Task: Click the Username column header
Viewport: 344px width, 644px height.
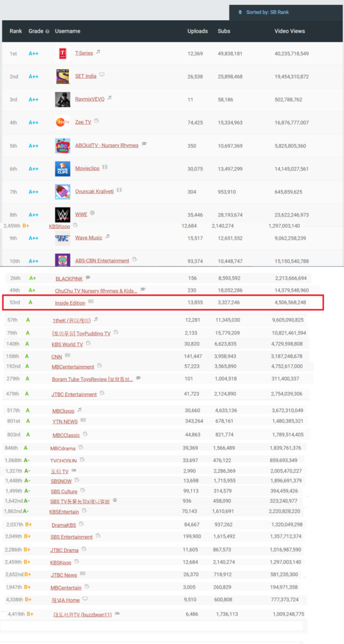Action: coord(68,31)
